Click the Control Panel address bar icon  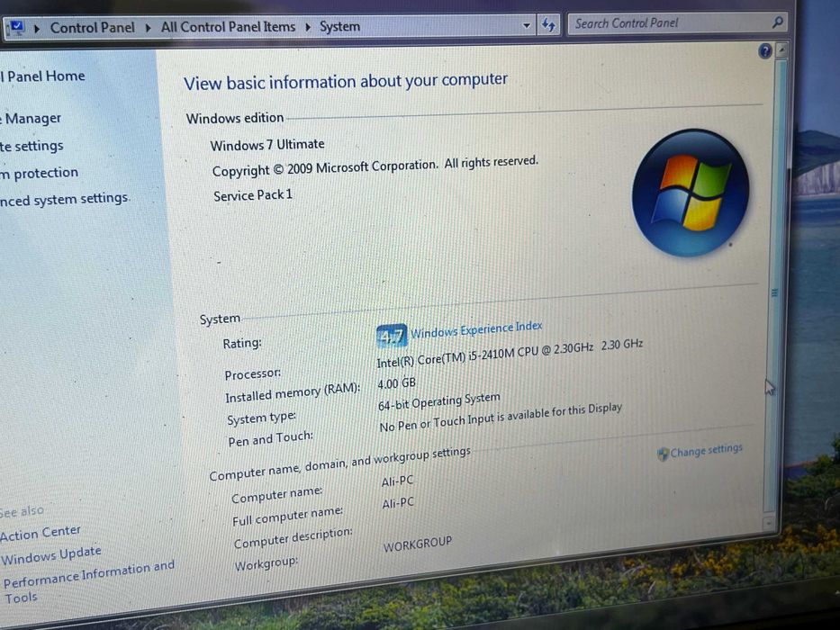(x=16, y=27)
